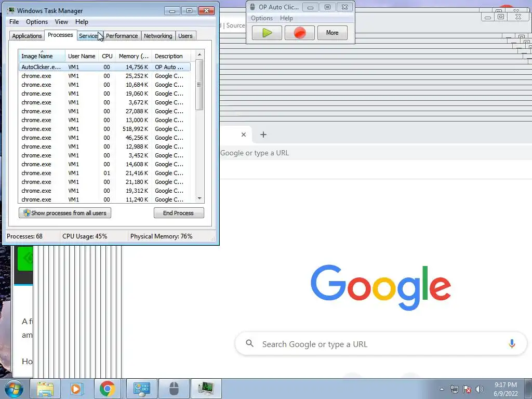Image resolution: width=532 pixels, height=399 pixels.
Task: Click the End Process button
Action: tap(179, 213)
